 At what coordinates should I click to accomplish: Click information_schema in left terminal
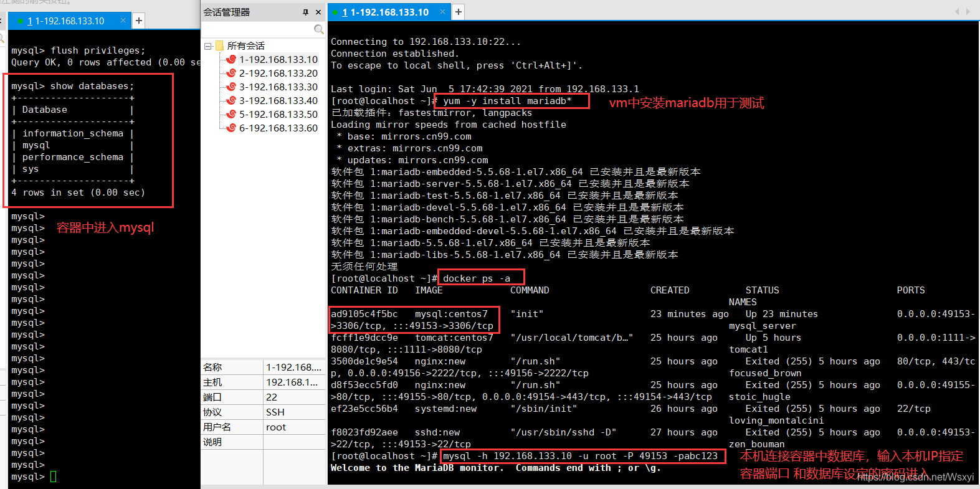[x=73, y=133]
